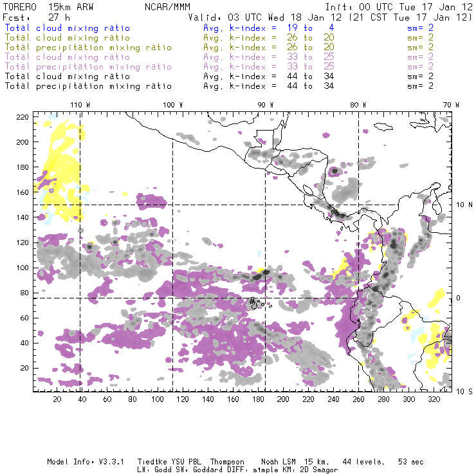Click the "100" tick label on horizontal axis

click(x=158, y=399)
